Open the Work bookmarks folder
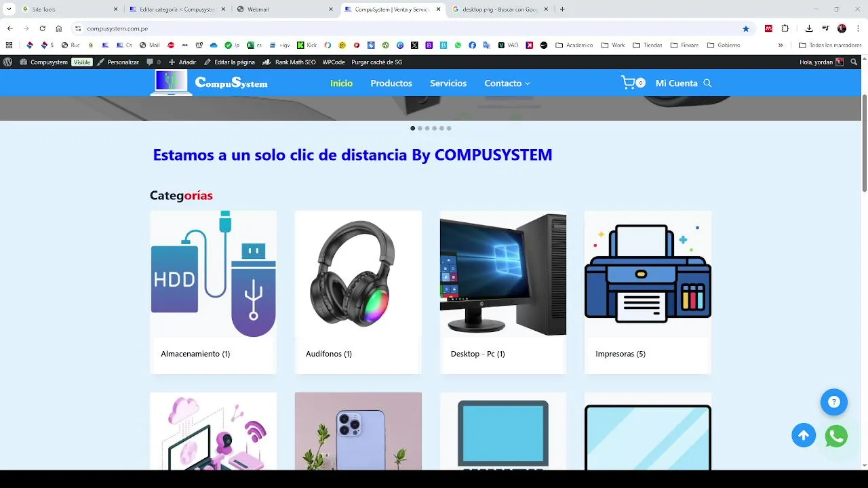 click(x=613, y=45)
